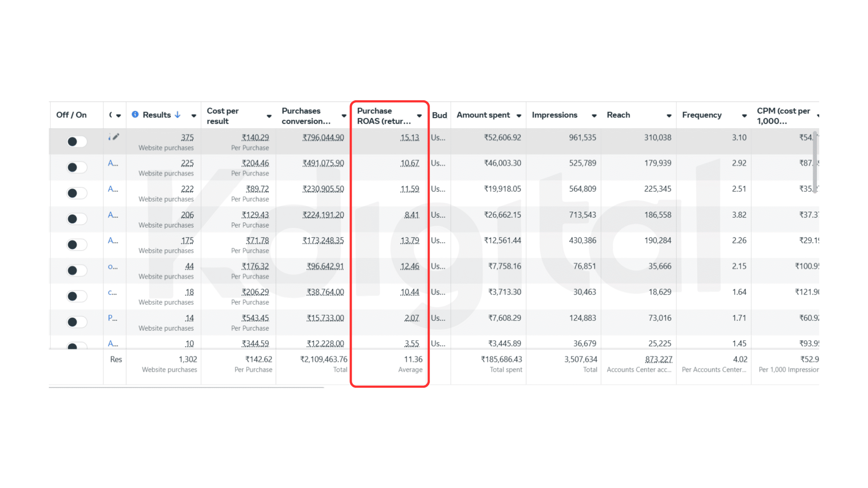Open the Cost per result column dropdown

(269, 116)
